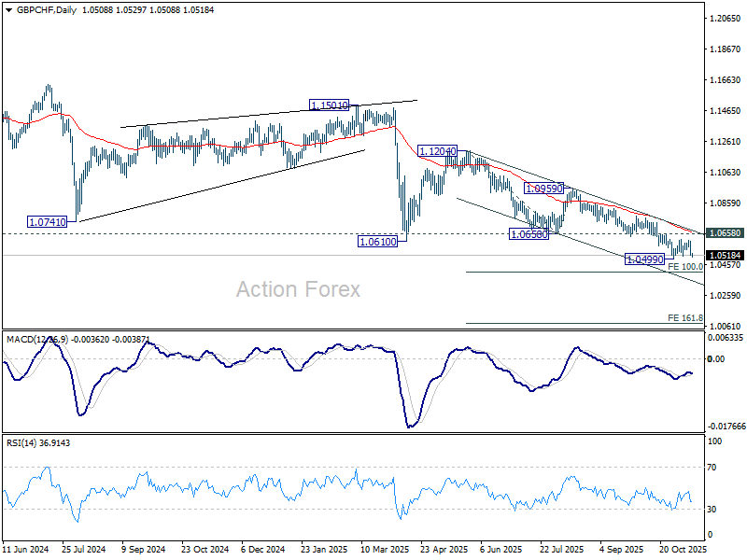
Task: Click the Action Forex watermark
Action: coord(298,289)
